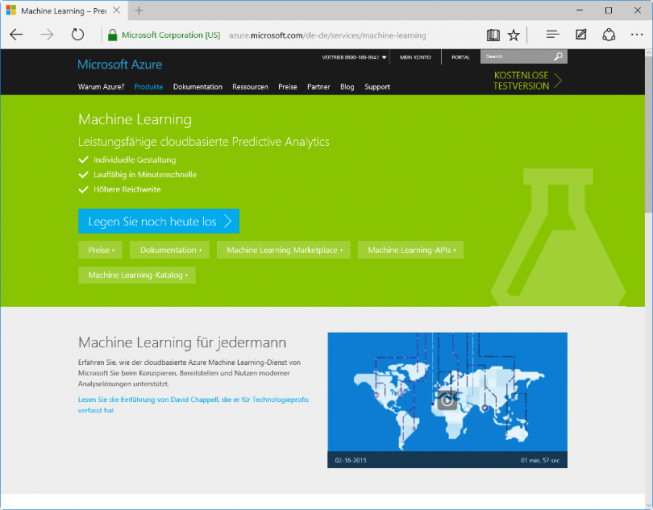The height and width of the screenshot is (510, 653).
Task: Open Machine Learning Marketplace button
Action: [x=284, y=250]
